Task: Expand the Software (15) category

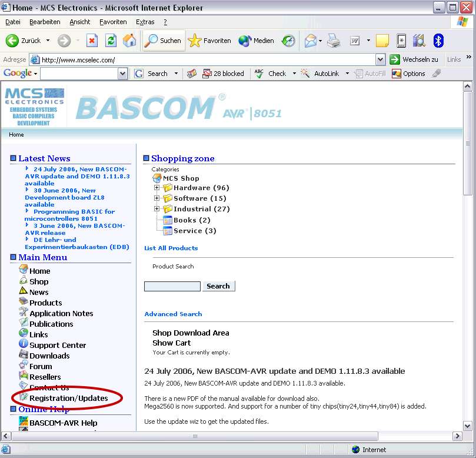Action: coord(157,198)
